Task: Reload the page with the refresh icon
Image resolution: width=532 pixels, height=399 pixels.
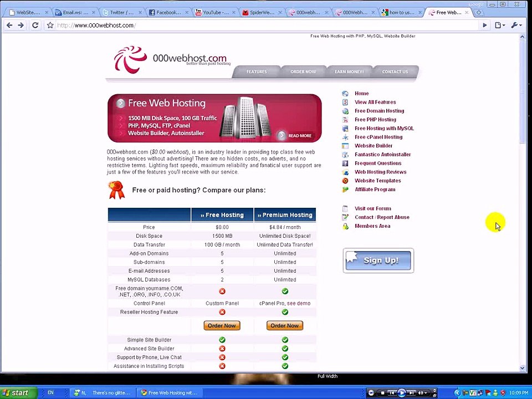Action: pos(35,25)
